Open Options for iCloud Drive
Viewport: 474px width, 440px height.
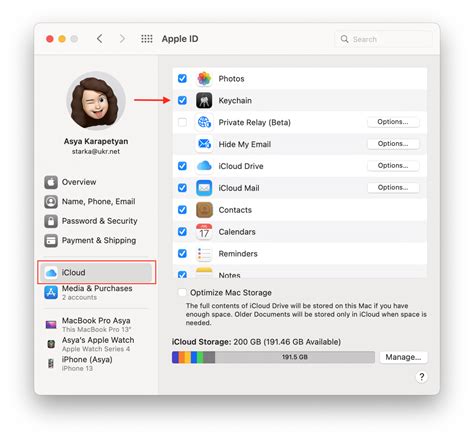[x=393, y=166]
